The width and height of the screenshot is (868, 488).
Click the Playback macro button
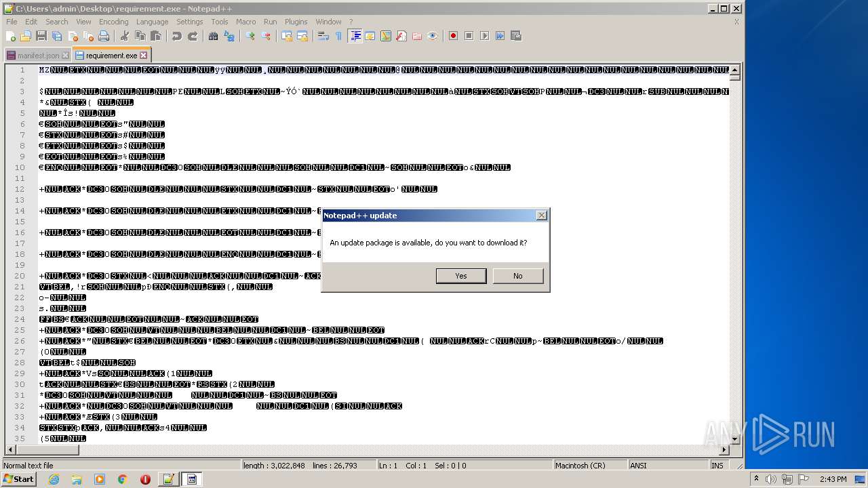click(x=484, y=36)
